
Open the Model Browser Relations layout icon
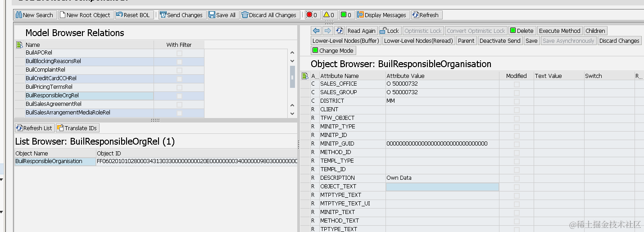(x=19, y=45)
